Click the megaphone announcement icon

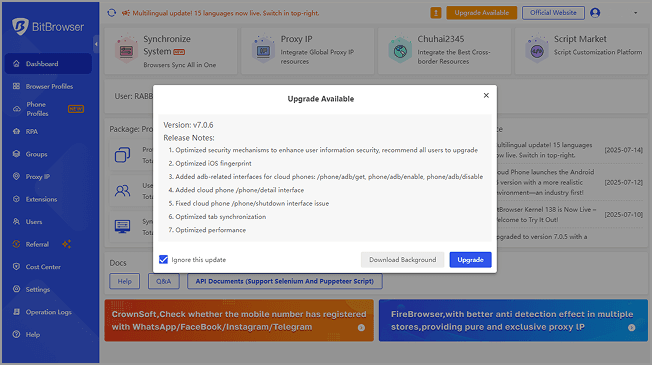point(126,13)
